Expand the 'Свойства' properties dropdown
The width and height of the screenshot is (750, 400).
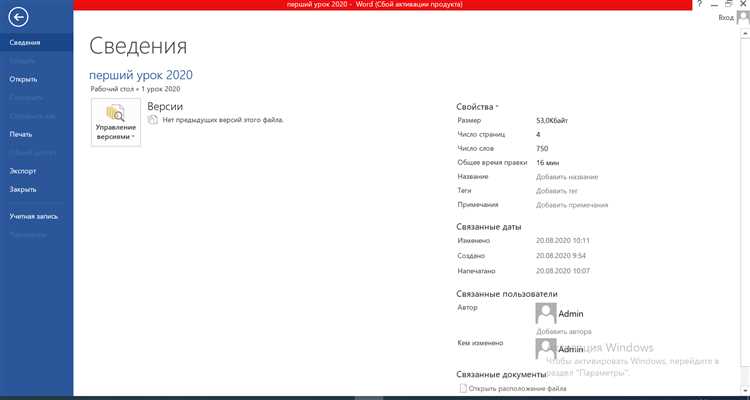pyautogui.click(x=477, y=107)
